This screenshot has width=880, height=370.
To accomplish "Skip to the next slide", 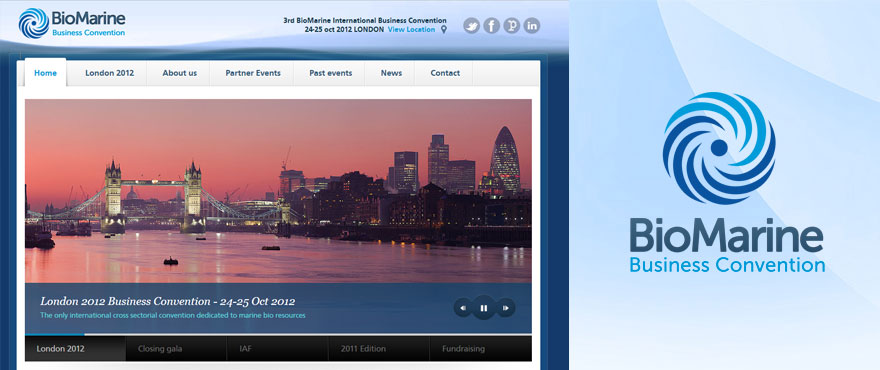I will point(505,308).
